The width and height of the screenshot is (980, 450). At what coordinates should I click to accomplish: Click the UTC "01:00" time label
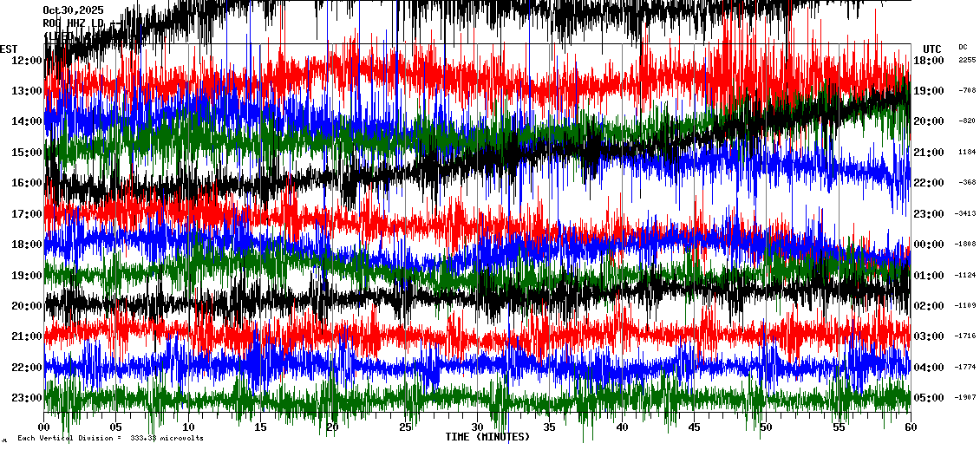click(929, 275)
